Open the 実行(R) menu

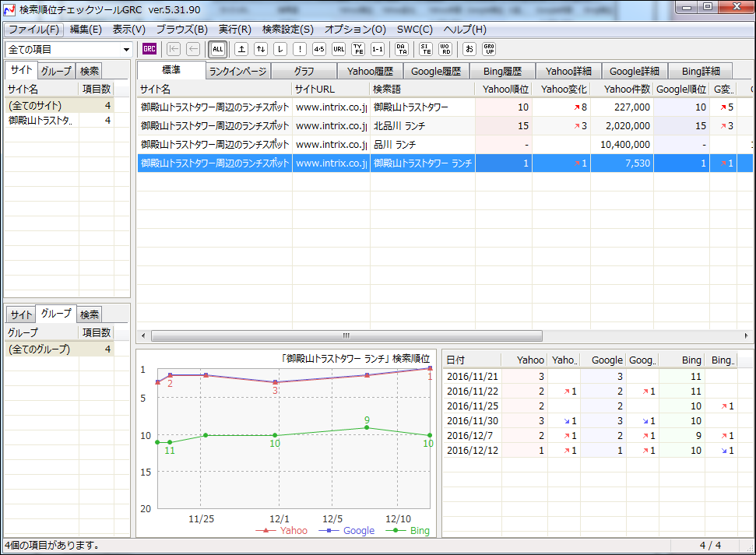click(x=235, y=30)
